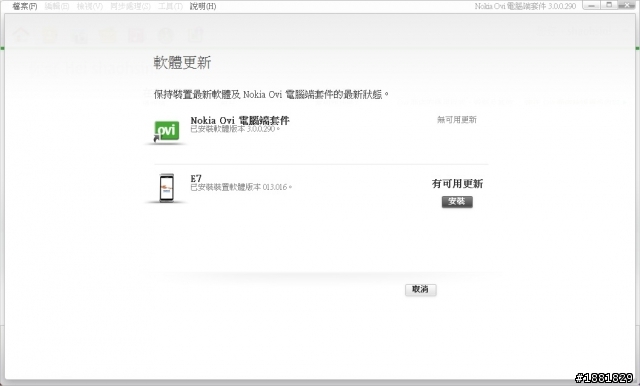Click the 無可用更新 status text
This screenshot has width=640, height=386.
point(457,120)
